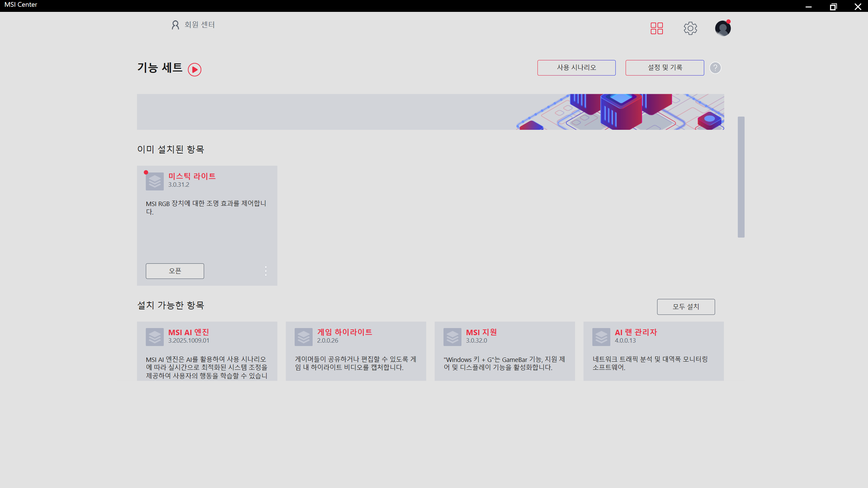
Task: Click the 회원 센터 person icon
Action: coord(175,25)
